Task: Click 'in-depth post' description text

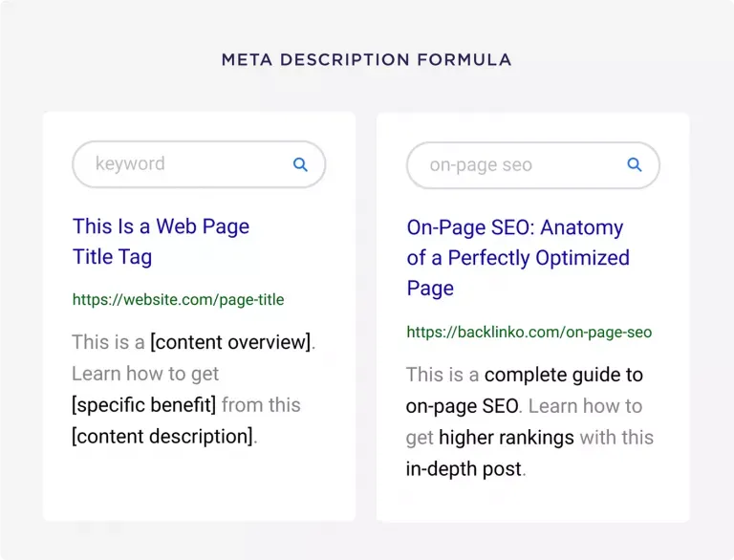Action: (x=464, y=469)
